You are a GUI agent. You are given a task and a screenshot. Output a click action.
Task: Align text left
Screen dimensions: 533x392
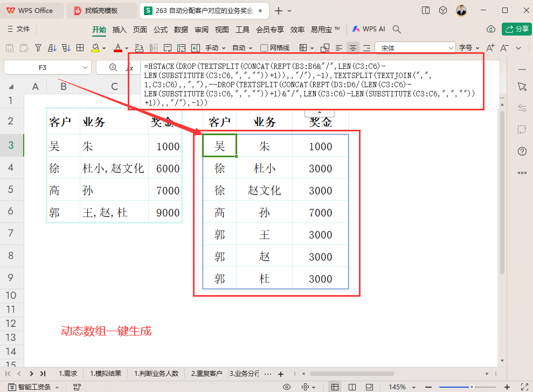339,48
